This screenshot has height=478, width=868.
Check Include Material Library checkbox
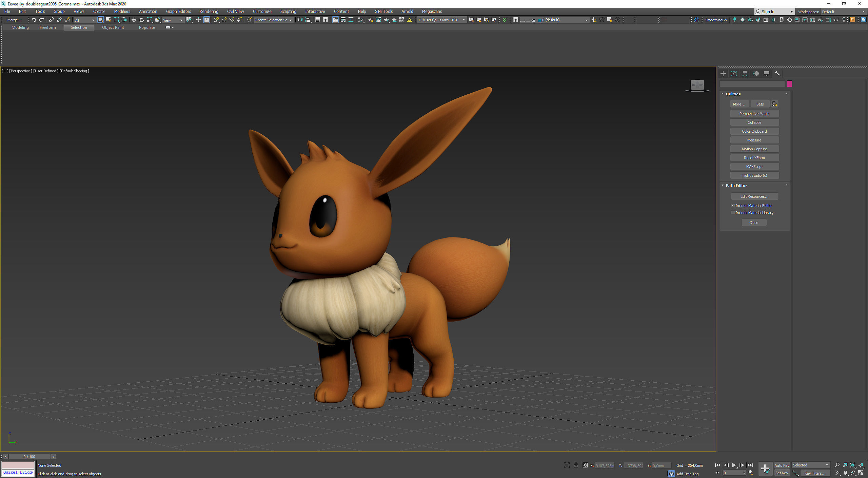[x=733, y=212]
